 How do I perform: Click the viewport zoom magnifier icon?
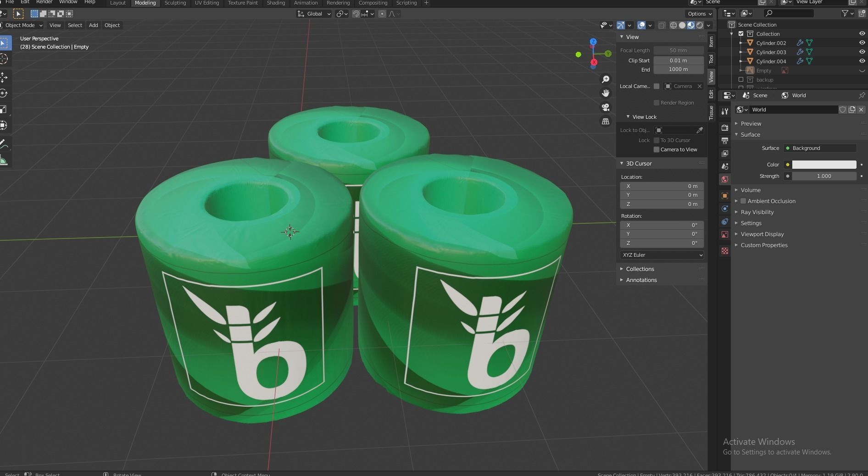pos(606,79)
